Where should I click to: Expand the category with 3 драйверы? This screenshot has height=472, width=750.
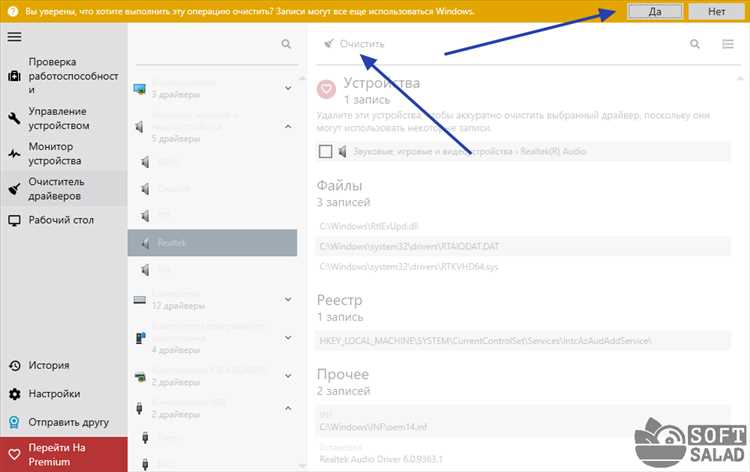point(288,88)
